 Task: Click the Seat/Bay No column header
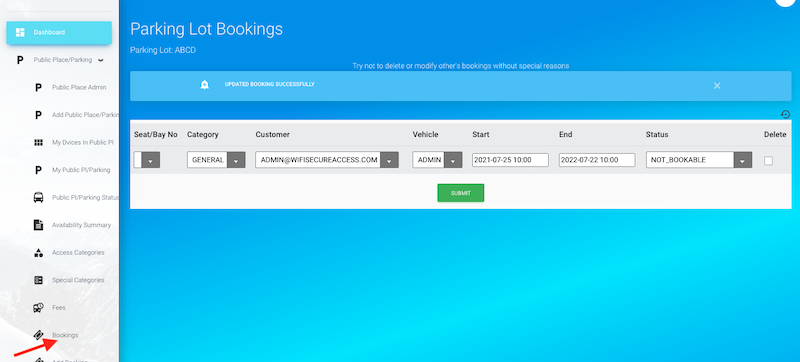coord(156,135)
